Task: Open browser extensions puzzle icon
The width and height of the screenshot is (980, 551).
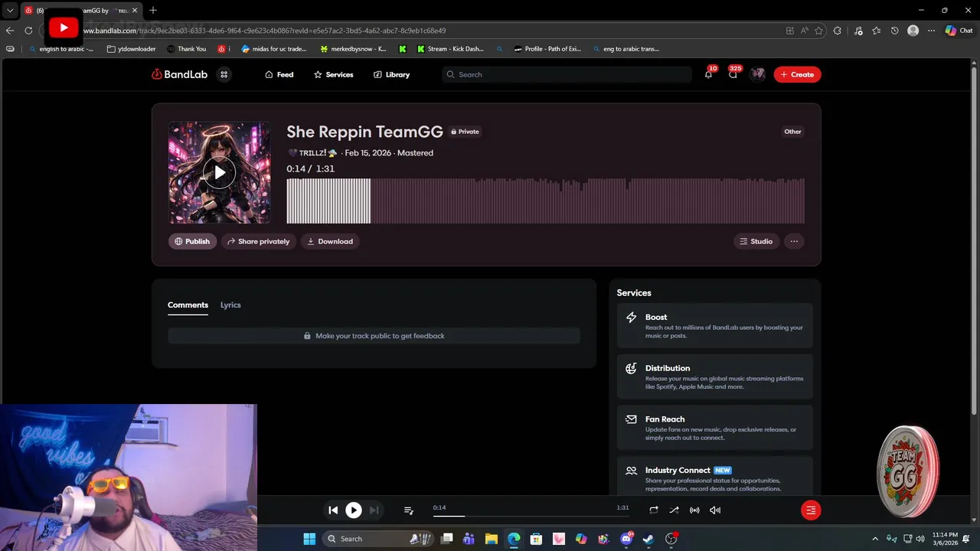Action: pos(837,31)
